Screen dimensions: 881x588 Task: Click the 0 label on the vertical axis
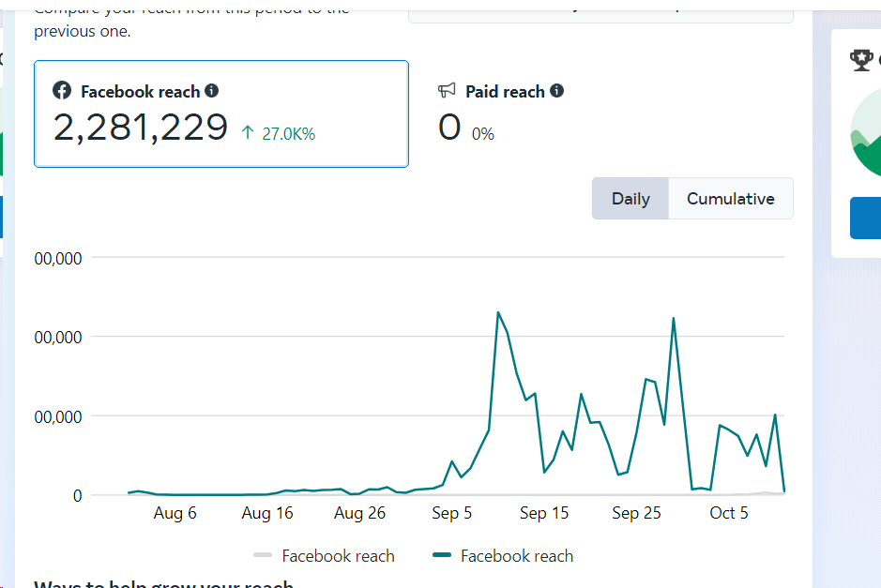(x=78, y=496)
